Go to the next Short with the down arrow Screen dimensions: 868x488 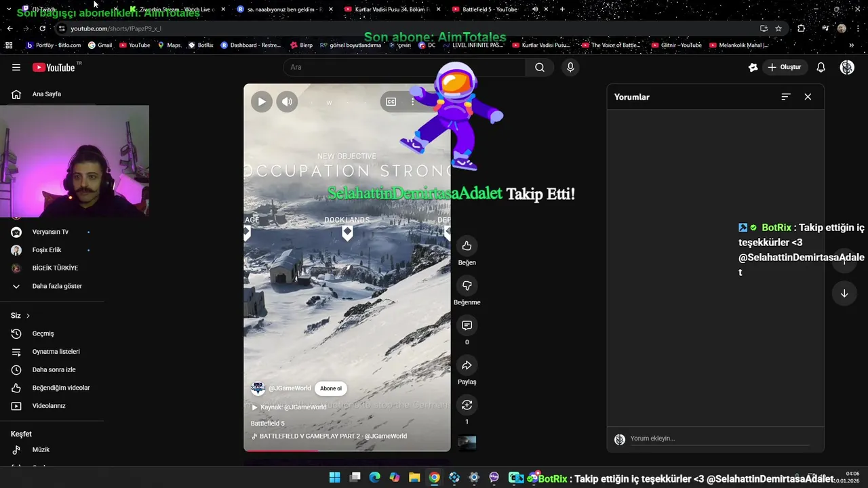click(844, 293)
